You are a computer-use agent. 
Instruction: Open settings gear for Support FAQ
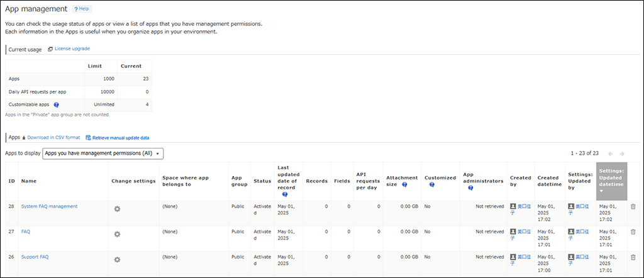click(117, 259)
